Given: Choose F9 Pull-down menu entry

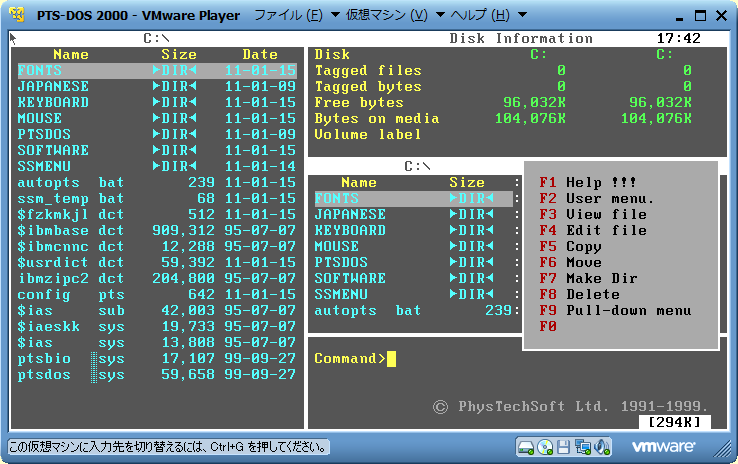Looking at the screenshot, I should [x=615, y=311].
